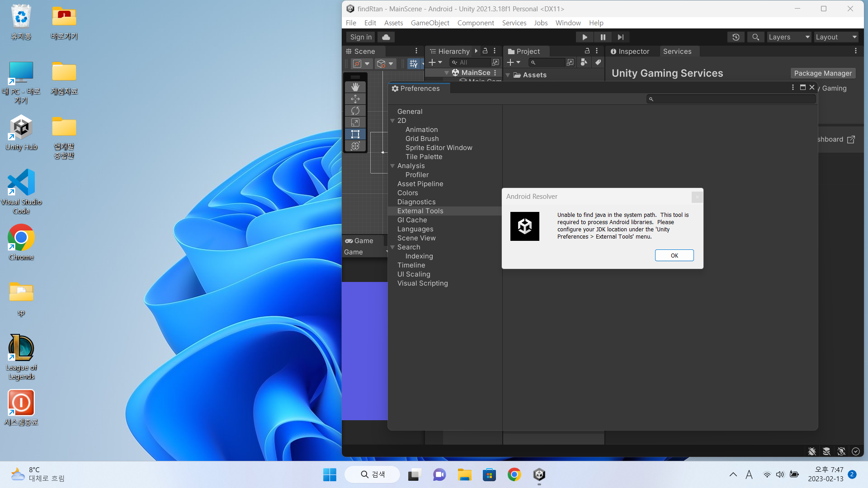The width and height of the screenshot is (868, 488).
Task: Click OK in Android Resolver dialog
Action: click(674, 255)
